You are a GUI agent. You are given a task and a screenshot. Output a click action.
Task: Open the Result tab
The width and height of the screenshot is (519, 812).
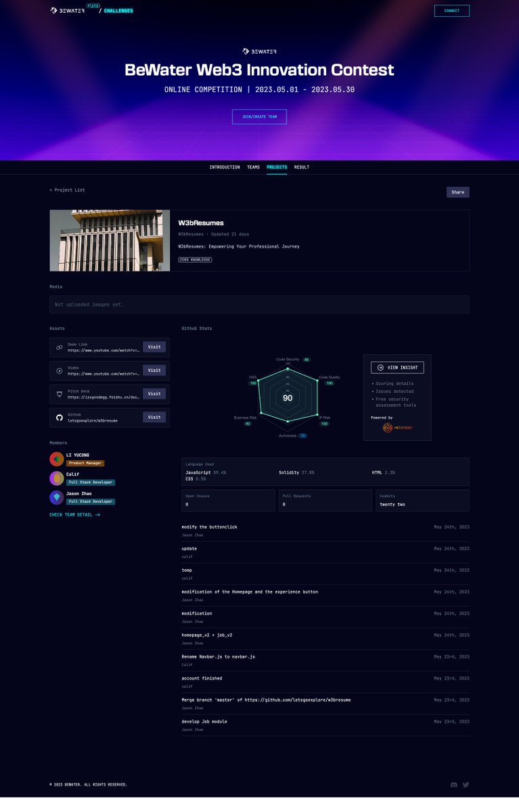(x=302, y=167)
